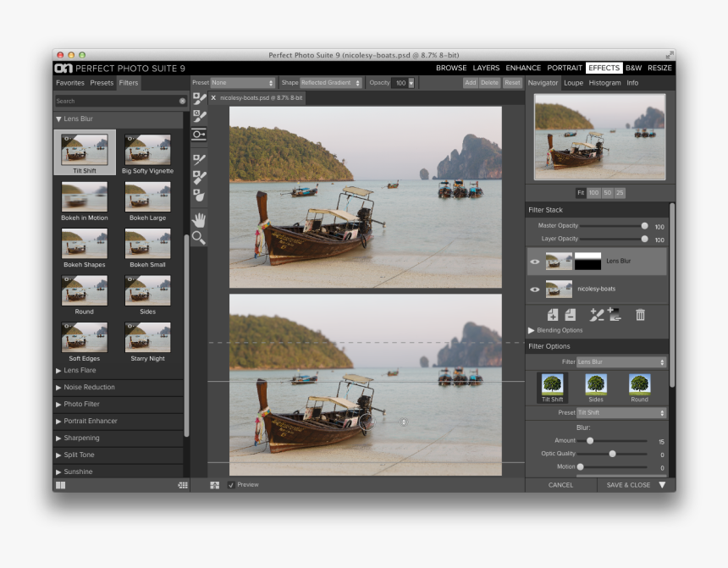This screenshot has height=568, width=728.
Task: Click the add/remove brush mask icon
Action: (596, 315)
